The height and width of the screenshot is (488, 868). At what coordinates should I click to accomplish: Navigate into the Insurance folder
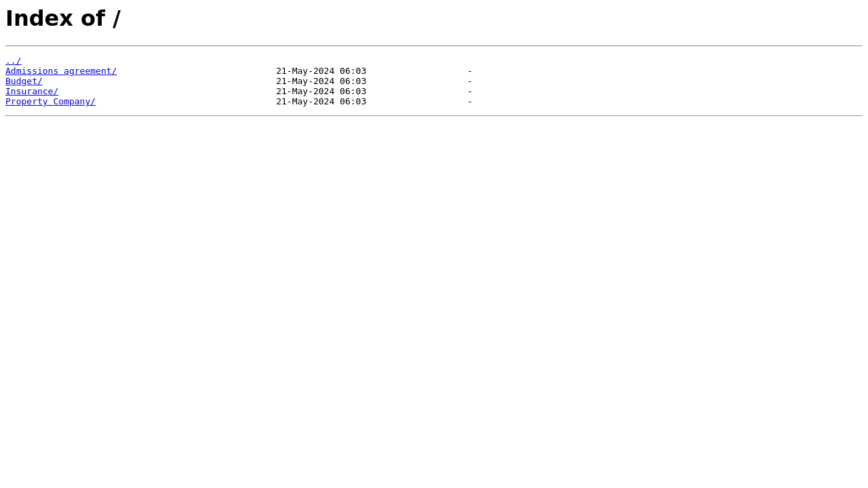click(32, 91)
